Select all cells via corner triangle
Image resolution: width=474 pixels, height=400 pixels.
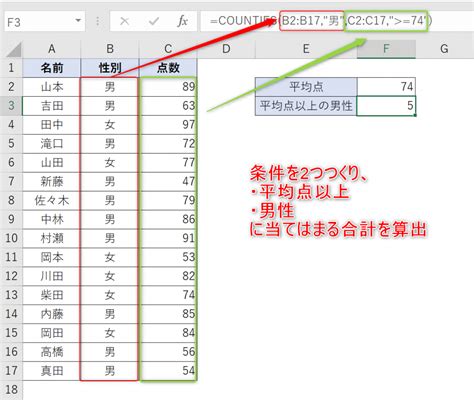pos(14,50)
